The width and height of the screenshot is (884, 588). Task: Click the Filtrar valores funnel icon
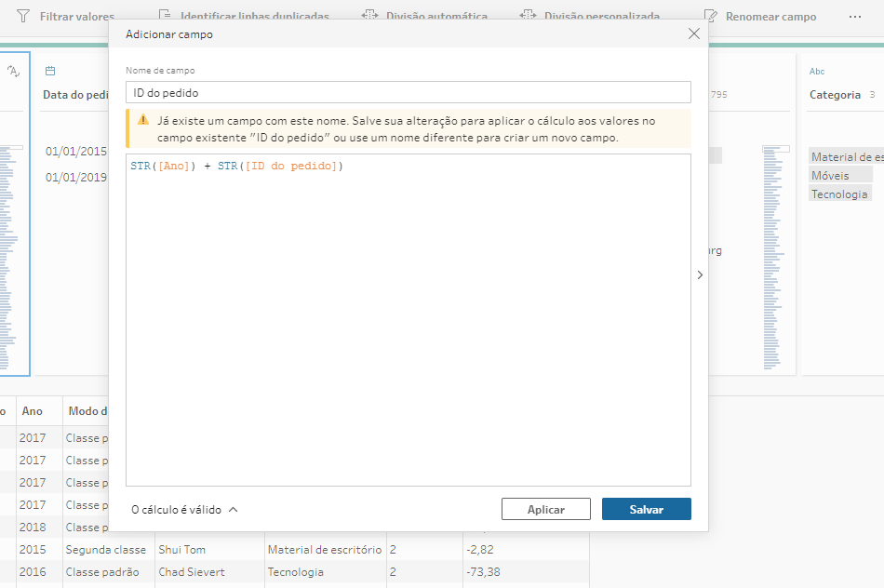(23, 17)
